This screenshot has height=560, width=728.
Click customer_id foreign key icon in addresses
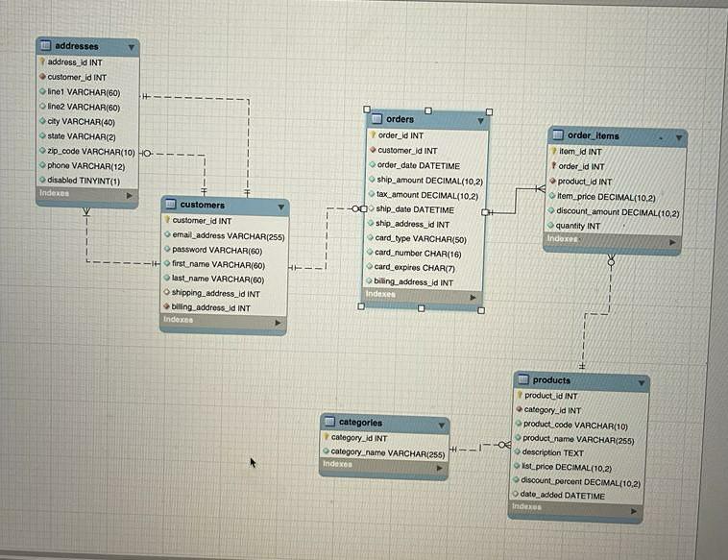[x=42, y=77]
